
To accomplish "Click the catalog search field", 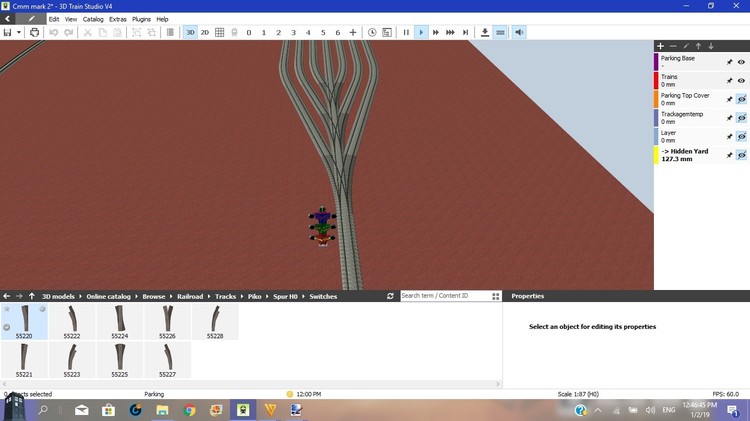I will click(445, 296).
